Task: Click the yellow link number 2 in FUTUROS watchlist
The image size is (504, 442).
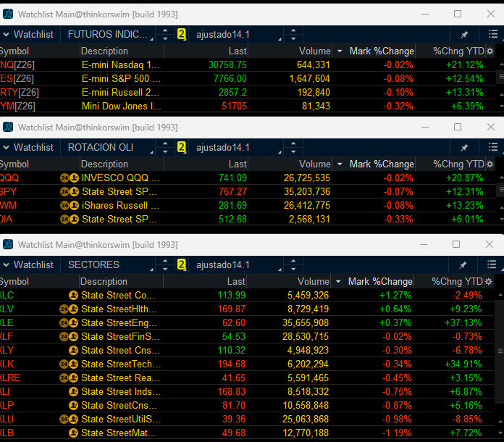Action: point(182,34)
